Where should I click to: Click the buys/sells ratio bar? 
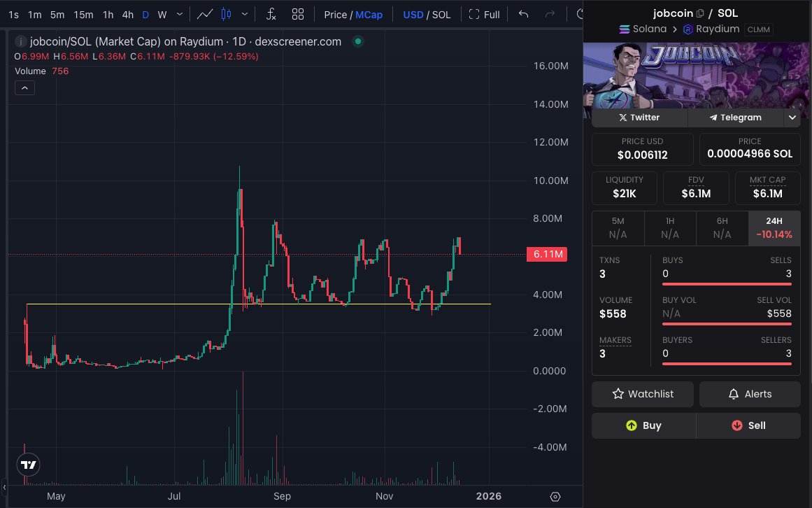point(727,284)
